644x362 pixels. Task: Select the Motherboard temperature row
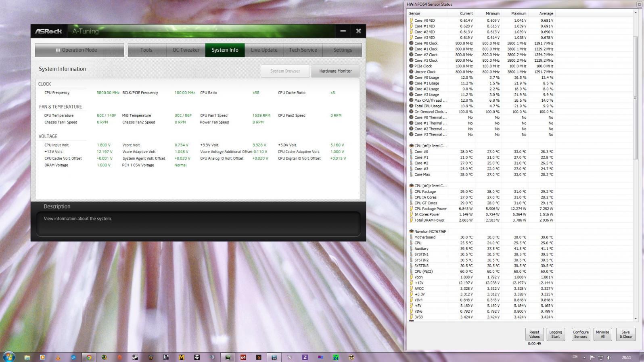click(482, 237)
